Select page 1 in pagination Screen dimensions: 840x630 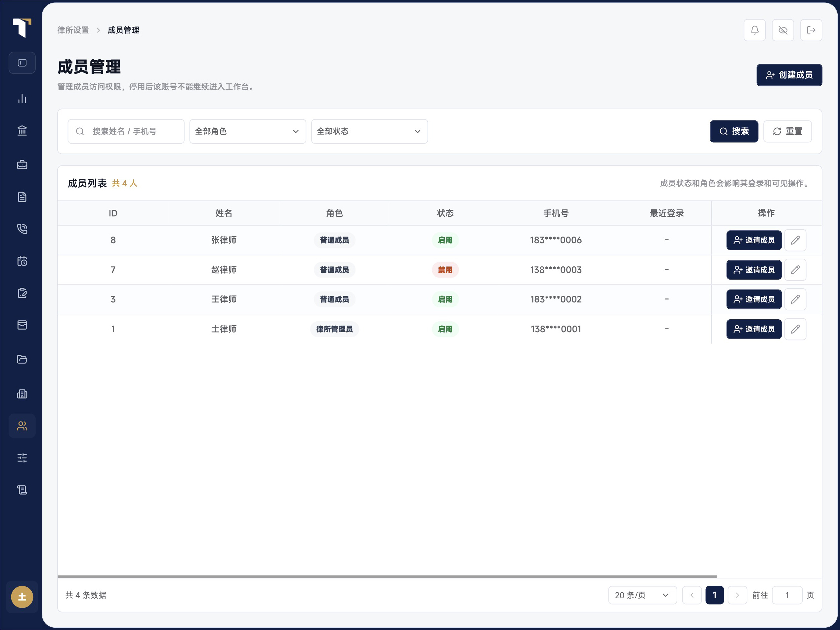[x=714, y=595]
